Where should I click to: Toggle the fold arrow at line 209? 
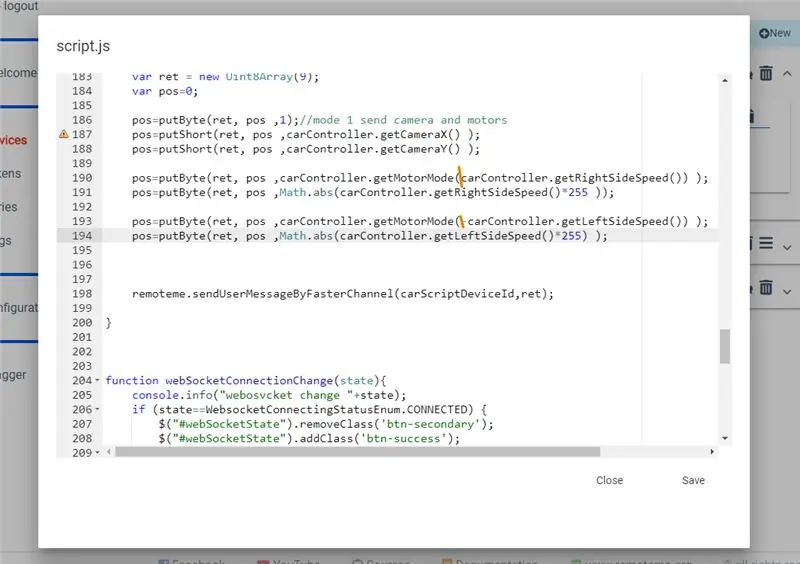97,452
